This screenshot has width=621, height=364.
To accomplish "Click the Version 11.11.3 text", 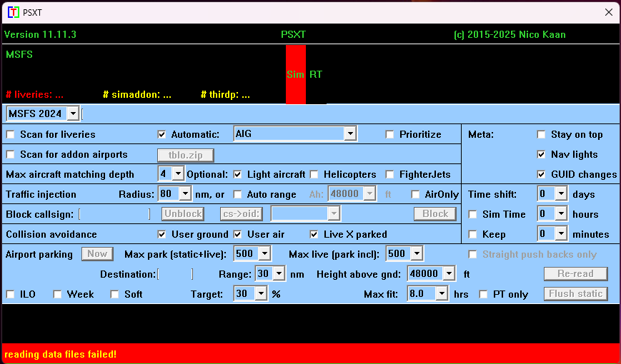I will tap(40, 34).
